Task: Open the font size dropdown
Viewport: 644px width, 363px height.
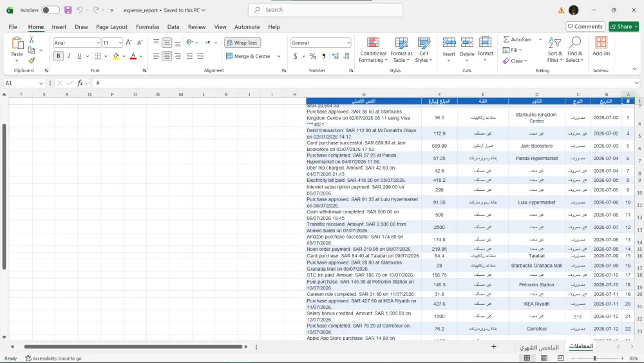Action: coord(120,43)
